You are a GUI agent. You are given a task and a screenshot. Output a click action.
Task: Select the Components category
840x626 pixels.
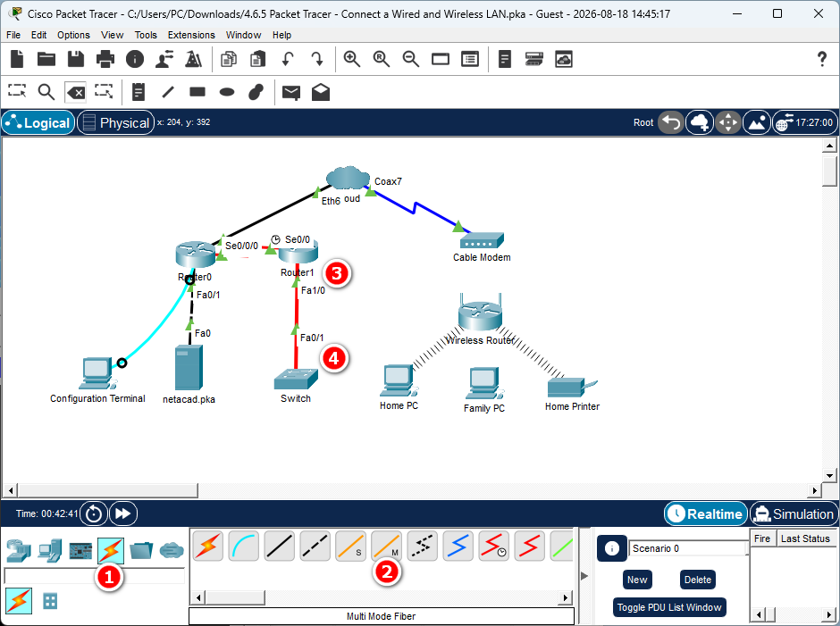click(x=80, y=550)
